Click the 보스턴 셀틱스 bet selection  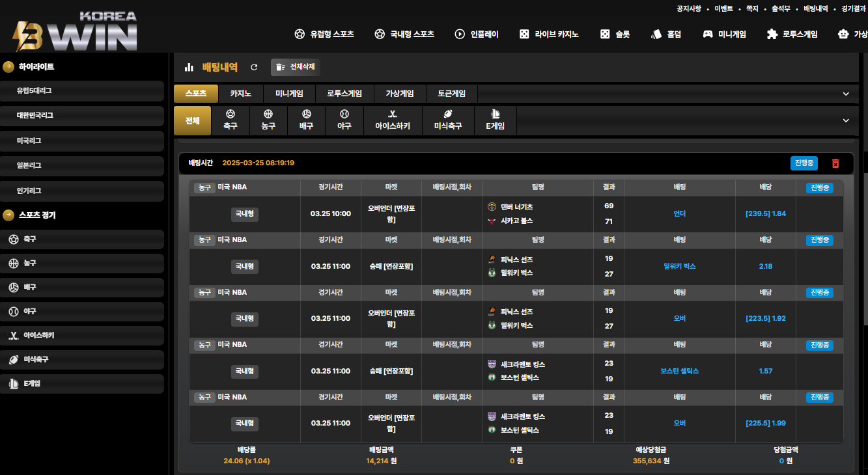(x=680, y=371)
